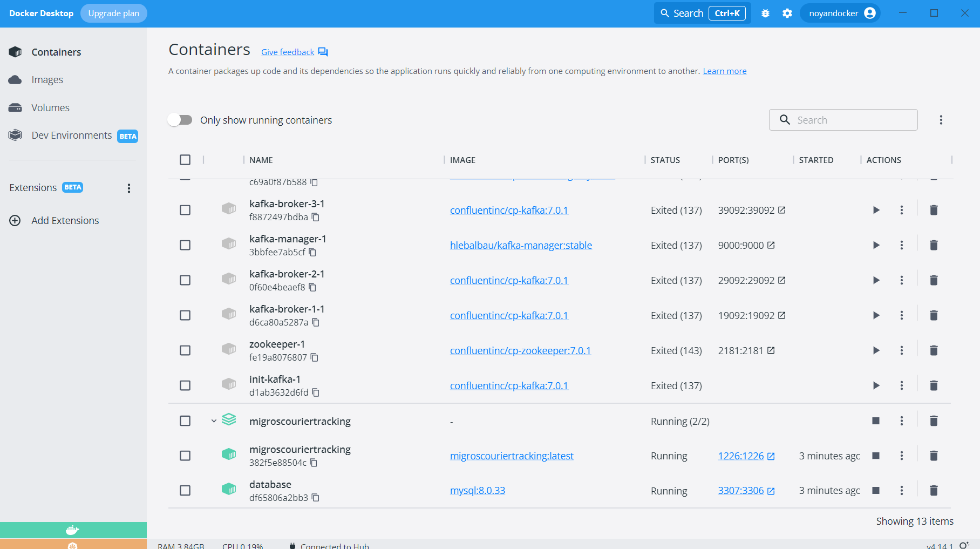Toggle only show running containers
980x549 pixels.
click(x=180, y=120)
